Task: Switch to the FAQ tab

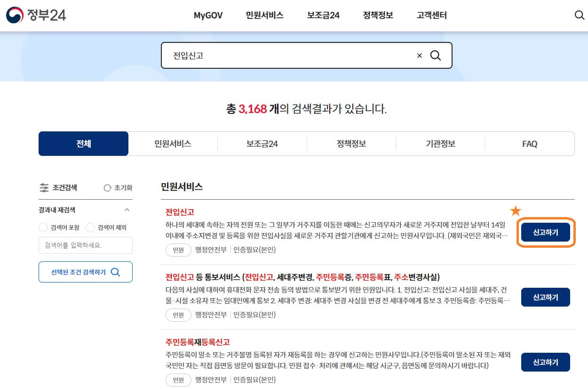Action: point(530,144)
